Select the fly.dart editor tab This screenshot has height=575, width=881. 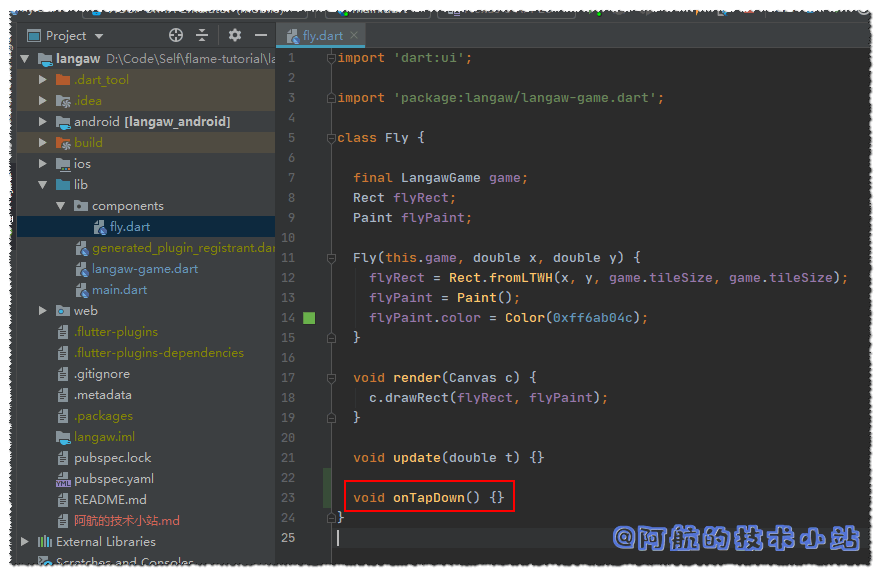pos(322,36)
